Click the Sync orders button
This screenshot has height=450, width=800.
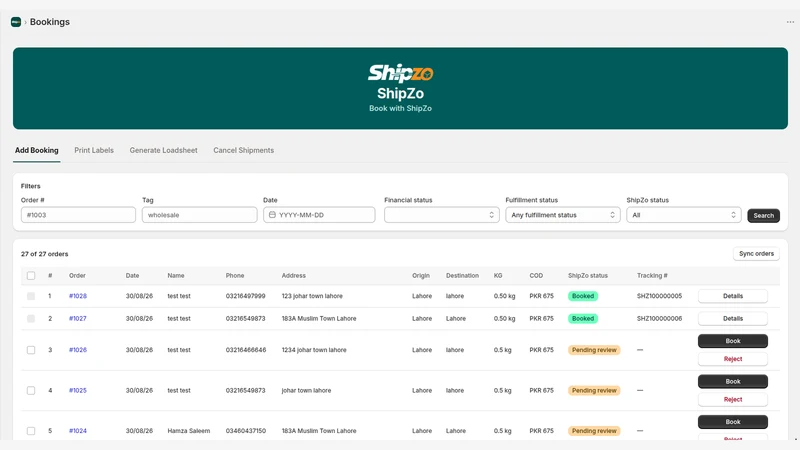click(x=756, y=254)
